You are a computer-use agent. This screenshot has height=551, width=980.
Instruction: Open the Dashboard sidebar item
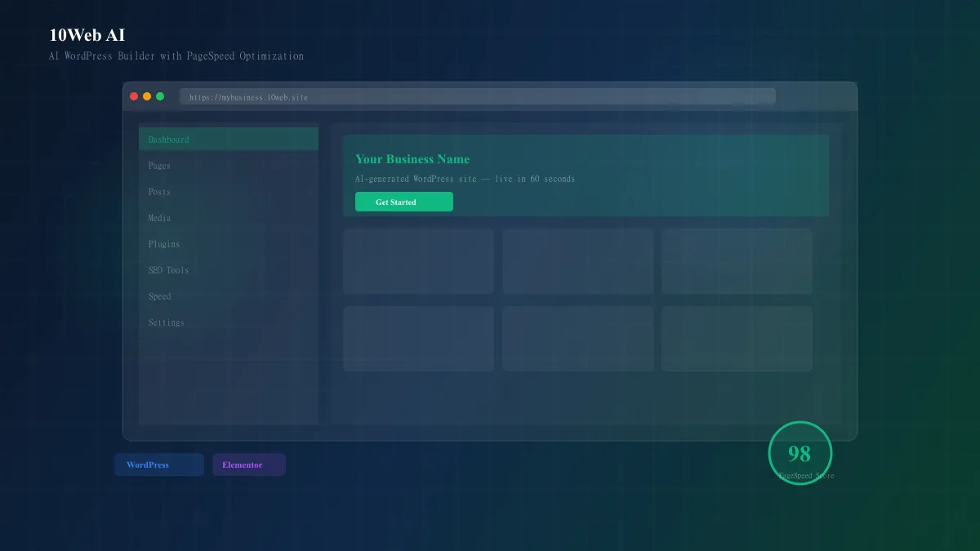coord(229,140)
